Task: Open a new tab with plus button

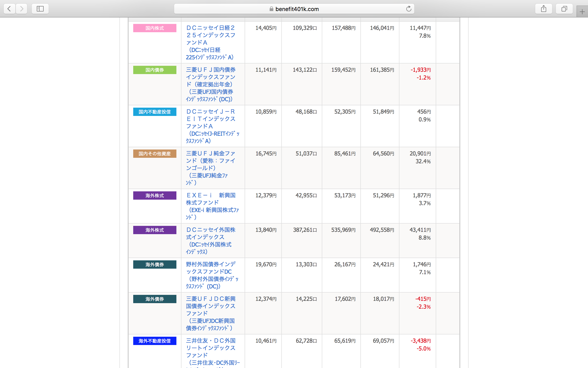Action: tap(582, 12)
